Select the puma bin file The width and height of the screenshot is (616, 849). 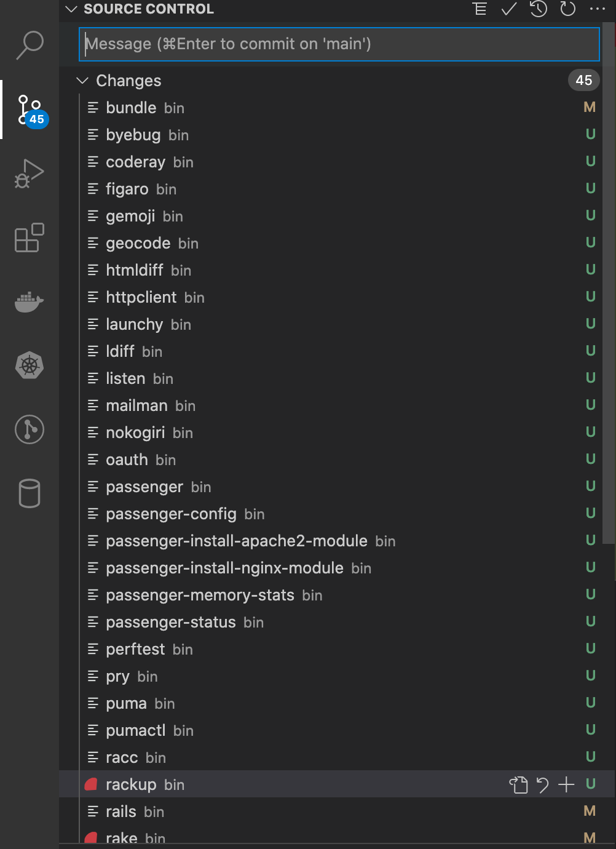[x=337, y=703]
